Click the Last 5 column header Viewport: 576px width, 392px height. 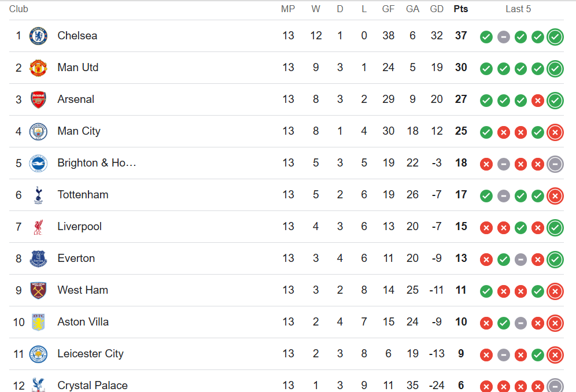(518, 9)
